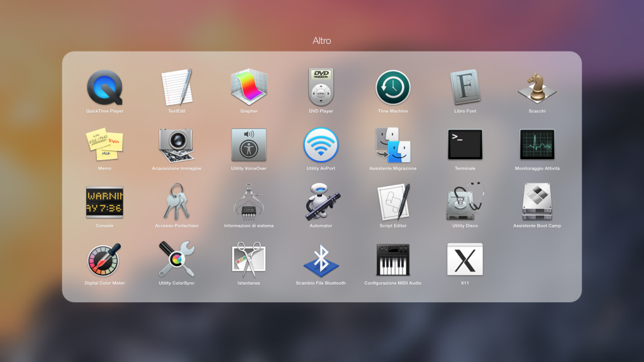Viewport: 644px width, 362px height.
Task: Open Scambio File Bluetooth
Action: [321, 260]
